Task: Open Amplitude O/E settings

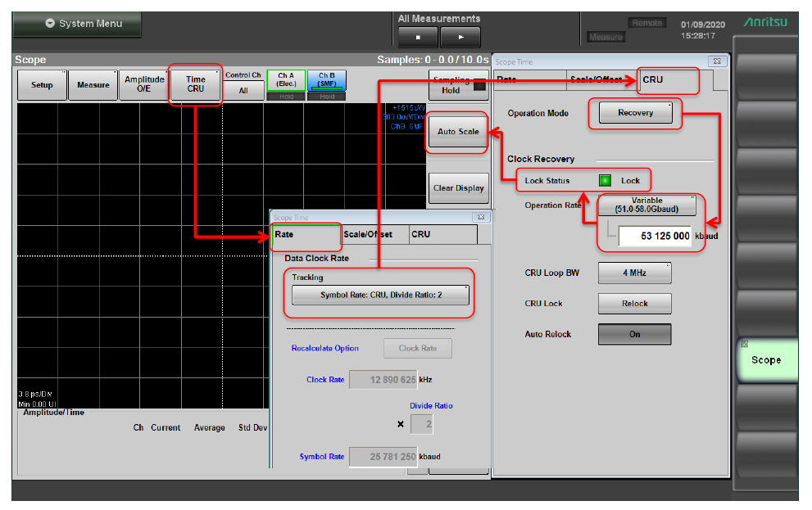Action: point(144,85)
